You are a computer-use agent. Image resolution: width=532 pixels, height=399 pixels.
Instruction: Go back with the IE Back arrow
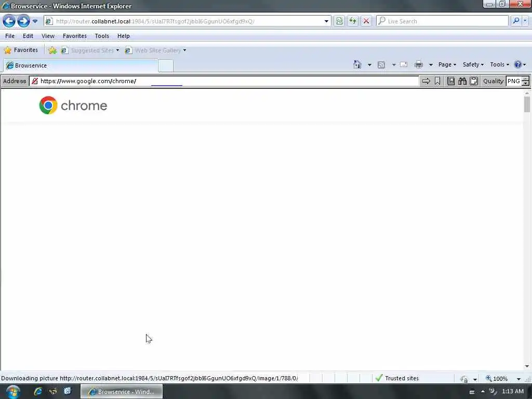pyautogui.click(x=9, y=21)
